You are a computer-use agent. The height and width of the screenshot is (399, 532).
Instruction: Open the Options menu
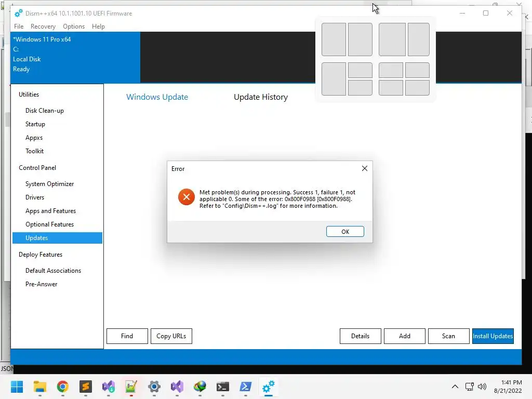74,26
